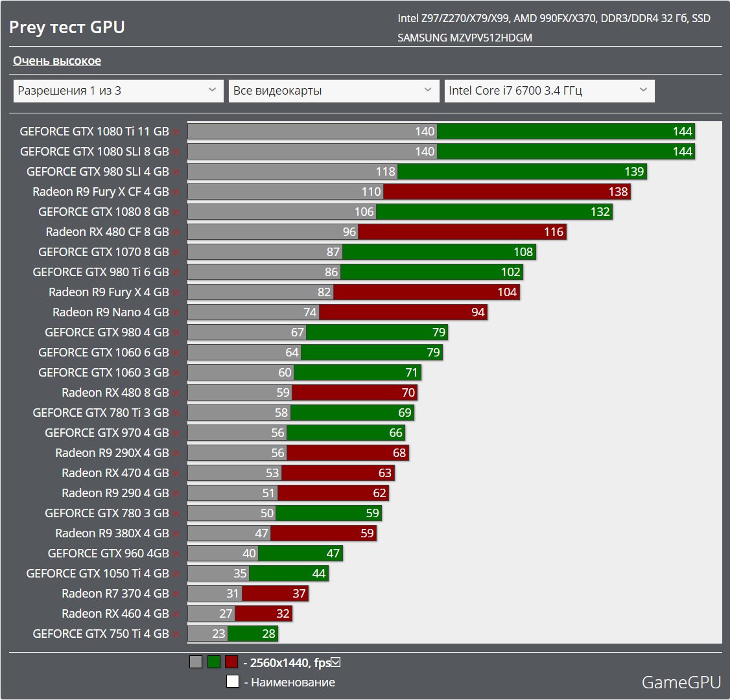Image resolution: width=730 pixels, height=700 pixels.
Task: Click the Prey тест GPU heading
Action: pos(67,27)
